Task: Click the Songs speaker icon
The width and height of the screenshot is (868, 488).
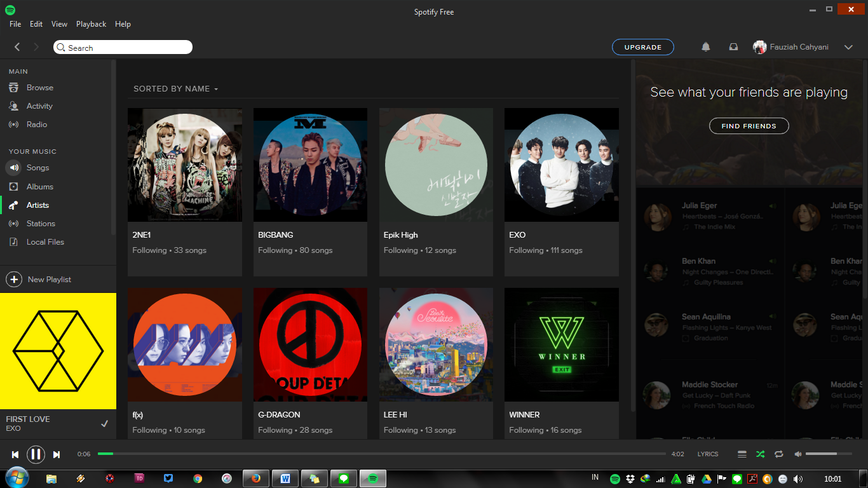Action: pos(13,168)
